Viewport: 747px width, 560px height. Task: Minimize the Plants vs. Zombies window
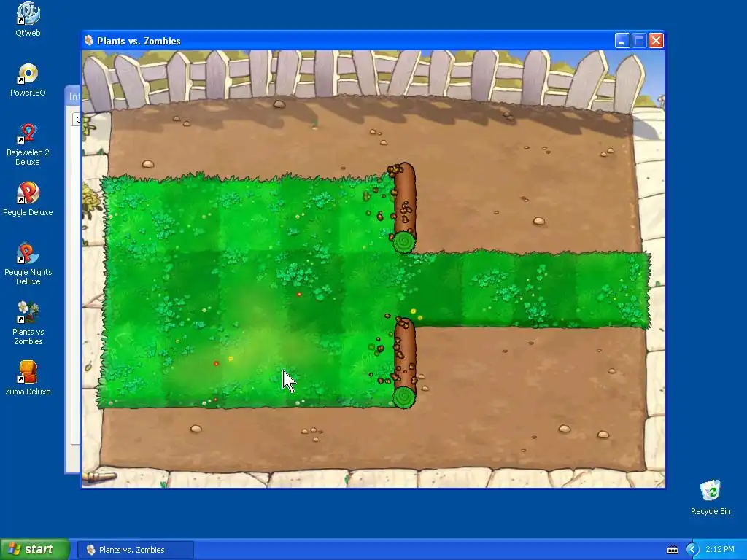[x=622, y=41]
